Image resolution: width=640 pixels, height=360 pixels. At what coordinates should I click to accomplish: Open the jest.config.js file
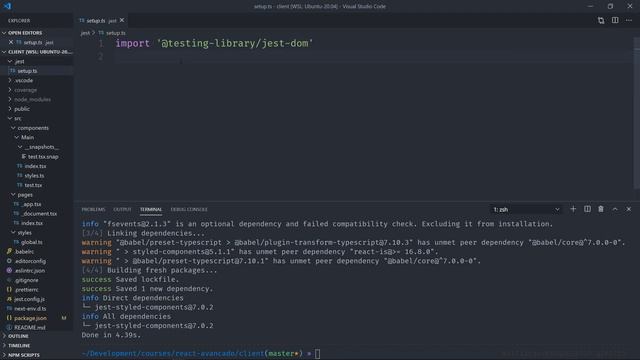click(x=37, y=299)
